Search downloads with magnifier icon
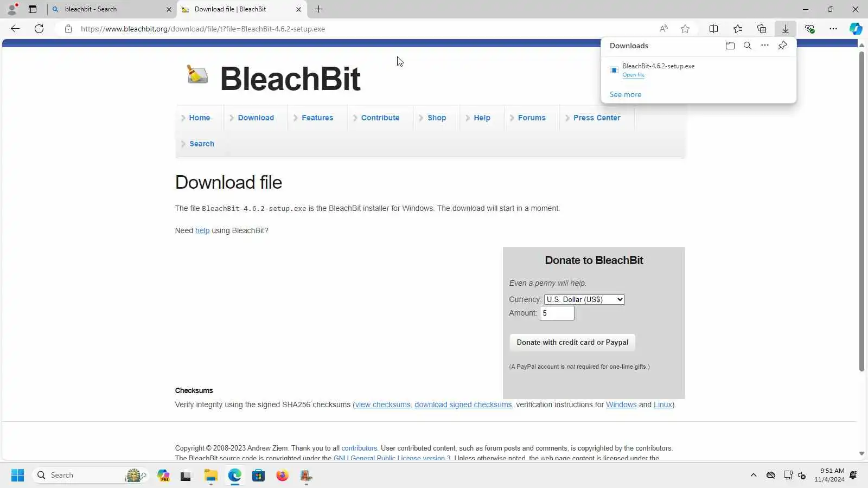The width and height of the screenshot is (868, 488). [747, 46]
